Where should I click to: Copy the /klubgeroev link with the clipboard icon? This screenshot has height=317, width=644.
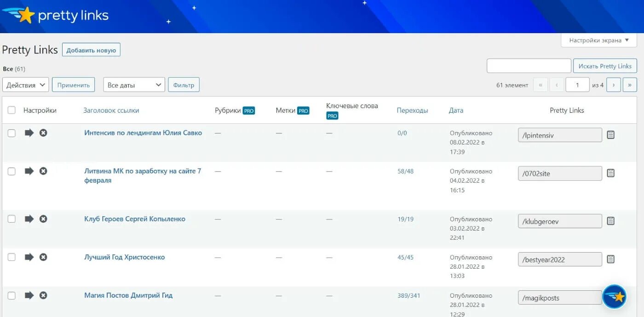pyautogui.click(x=610, y=221)
